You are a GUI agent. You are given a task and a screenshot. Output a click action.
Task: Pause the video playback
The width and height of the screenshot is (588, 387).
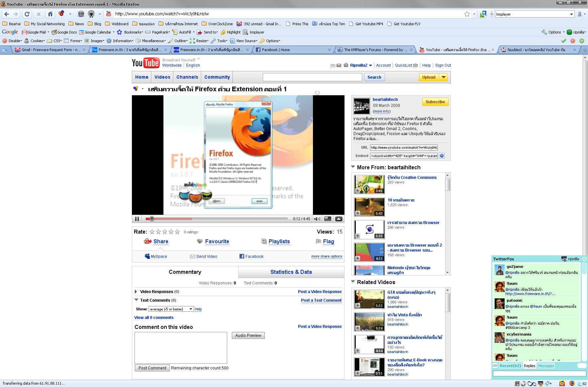[137, 219]
